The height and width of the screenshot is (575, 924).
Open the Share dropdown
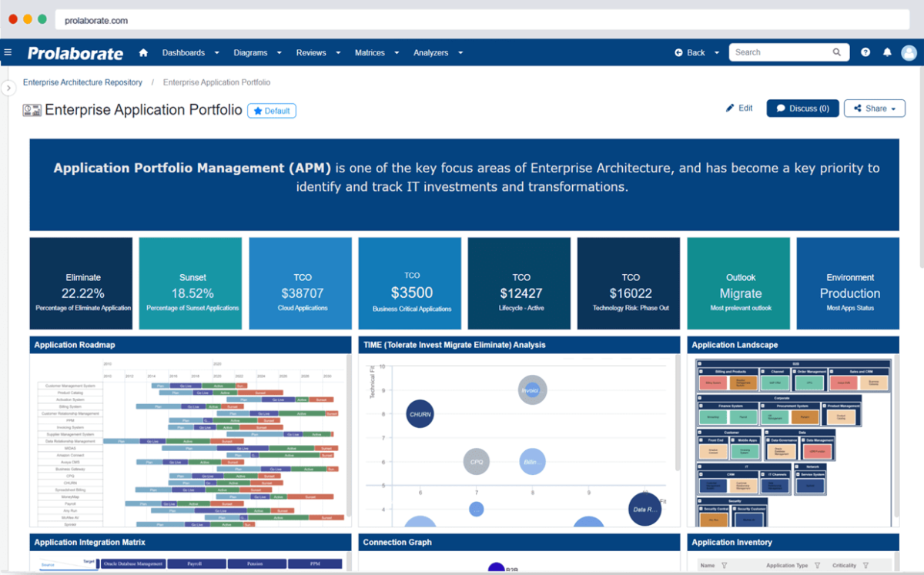coord(875,109)
